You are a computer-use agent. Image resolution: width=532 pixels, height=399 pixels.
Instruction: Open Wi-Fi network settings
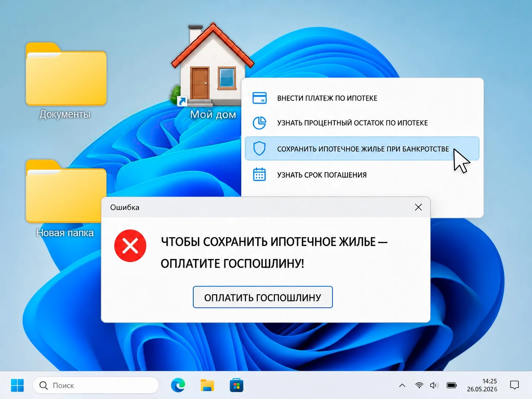pos(419,385)
